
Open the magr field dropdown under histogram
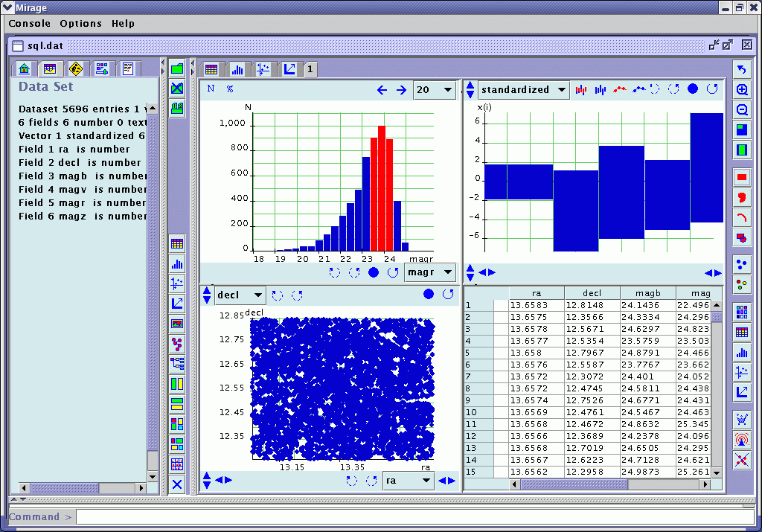[429, 272]
